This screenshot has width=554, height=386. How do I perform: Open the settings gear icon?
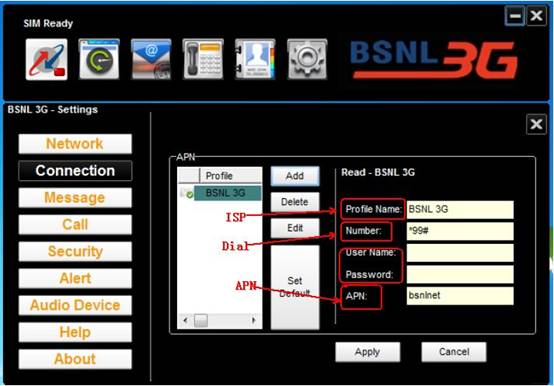point(307,59)
